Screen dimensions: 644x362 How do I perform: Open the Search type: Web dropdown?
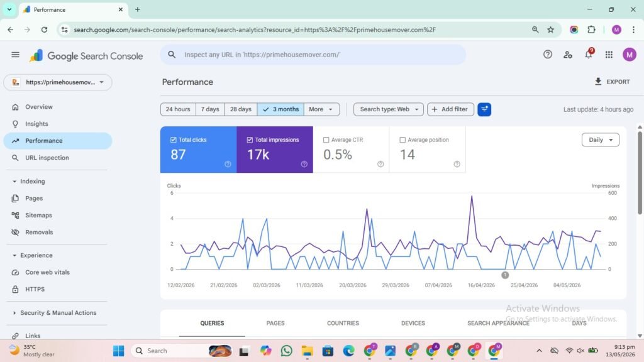(389, 109)
